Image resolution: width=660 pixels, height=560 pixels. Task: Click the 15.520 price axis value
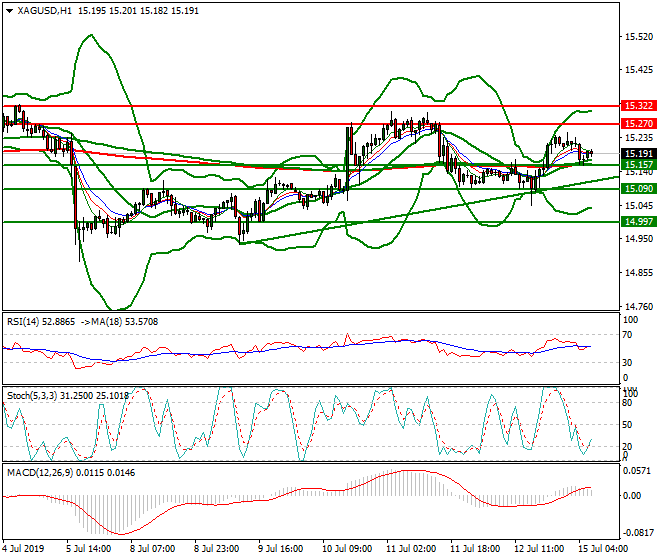click(x=639, y=37)
